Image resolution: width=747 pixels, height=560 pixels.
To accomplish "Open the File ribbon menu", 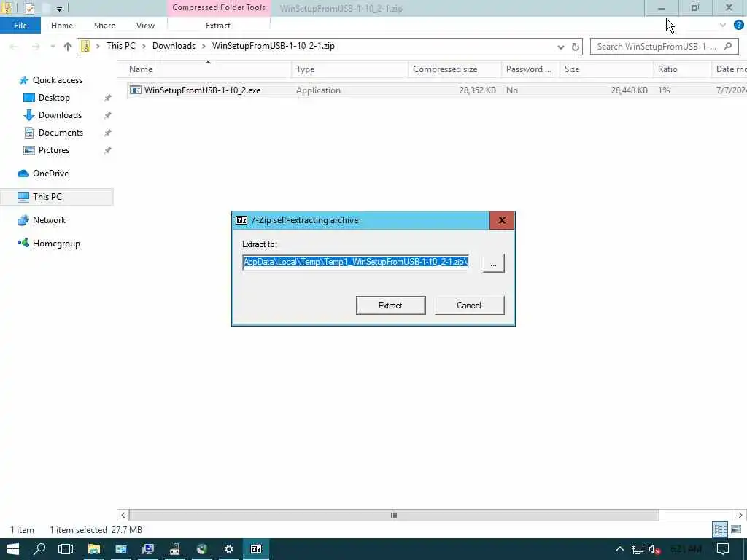I will [20, 26].
